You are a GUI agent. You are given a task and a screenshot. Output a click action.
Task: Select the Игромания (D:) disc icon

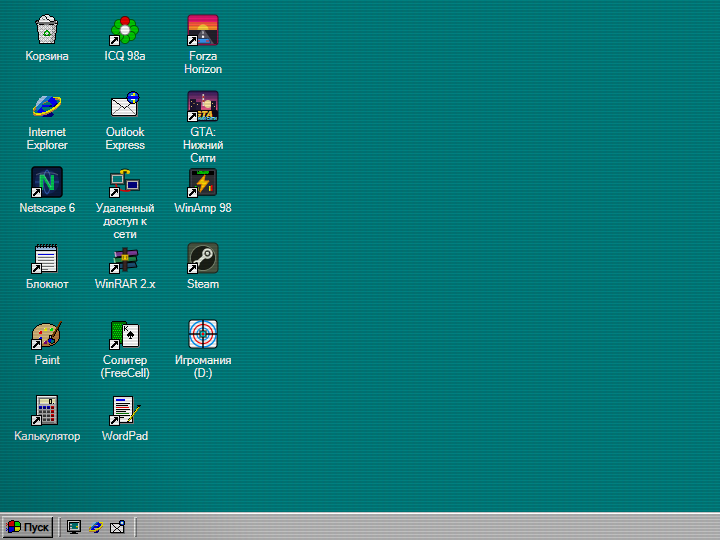click(x=202, y=334)
